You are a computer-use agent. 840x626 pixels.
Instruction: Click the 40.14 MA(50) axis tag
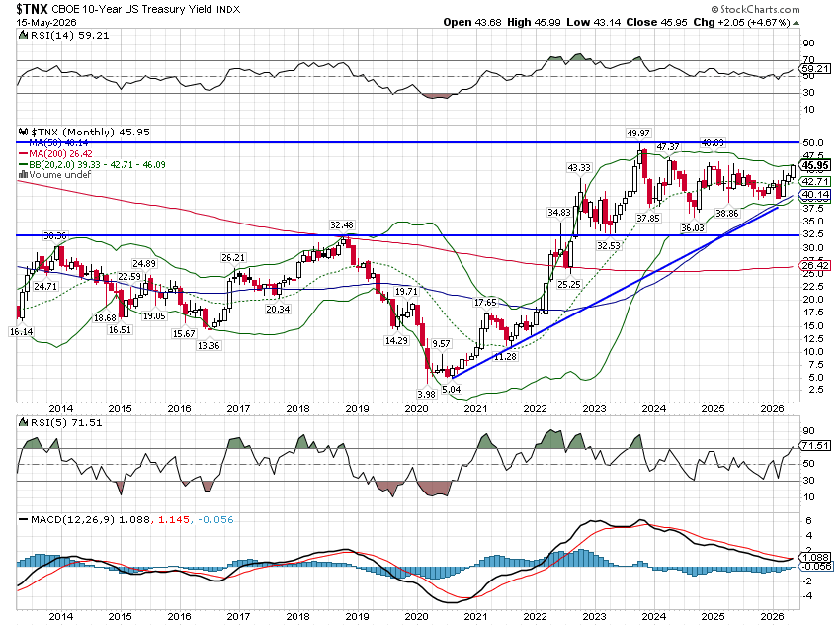pos(816,195)
